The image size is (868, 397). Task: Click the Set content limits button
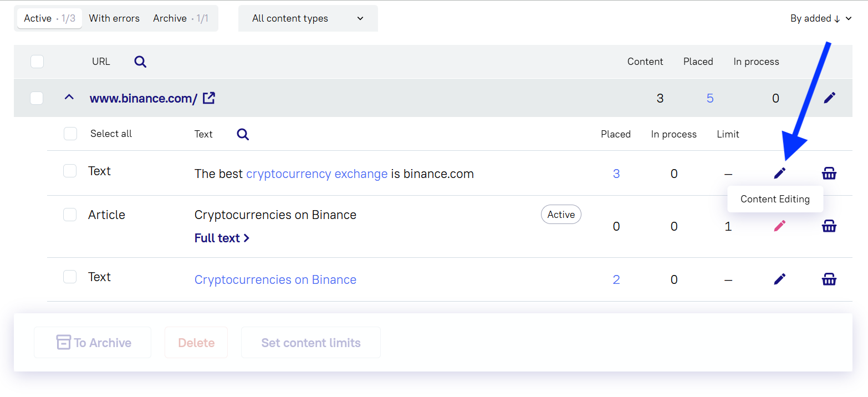(x=311, y=343)
